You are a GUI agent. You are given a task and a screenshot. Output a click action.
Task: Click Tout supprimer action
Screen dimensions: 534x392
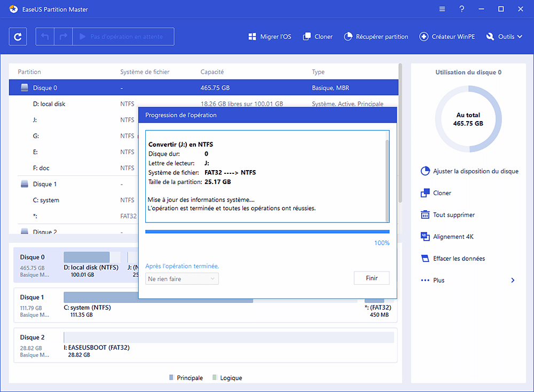(x=448, y=215)
